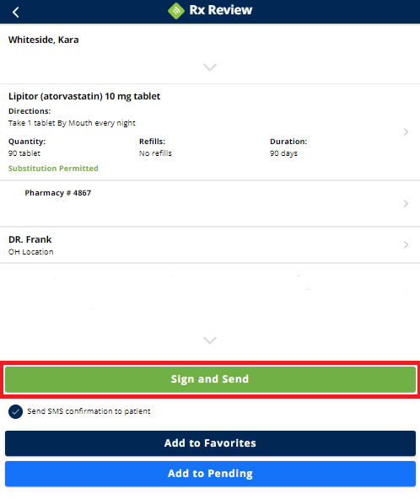Open Lipitor prescription details arrow
Image resolution: width=420 pixels, height=504 pixels.
point(406,131)
